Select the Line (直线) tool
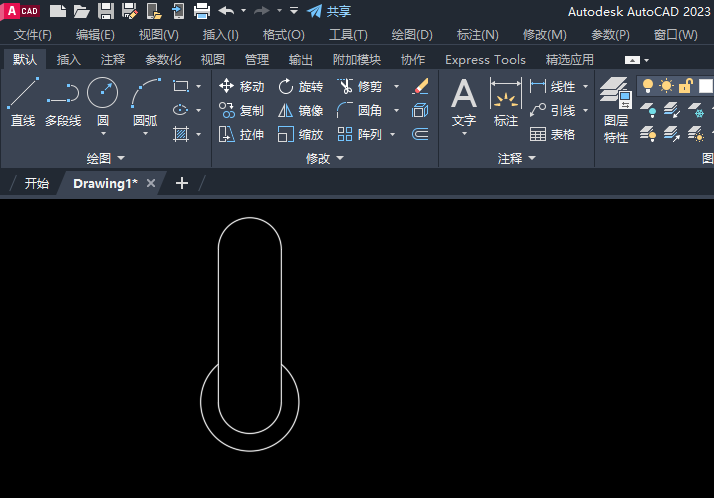 tap(23, 102)
